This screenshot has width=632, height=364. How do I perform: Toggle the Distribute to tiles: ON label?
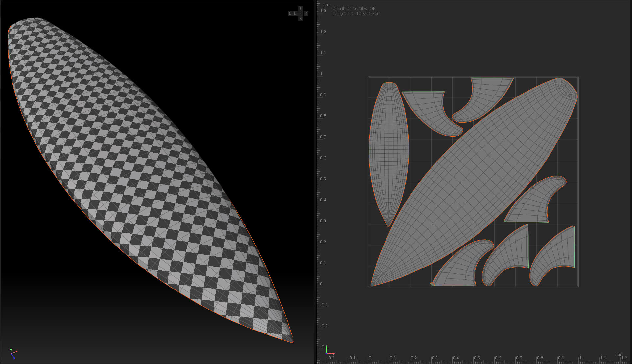354,9
